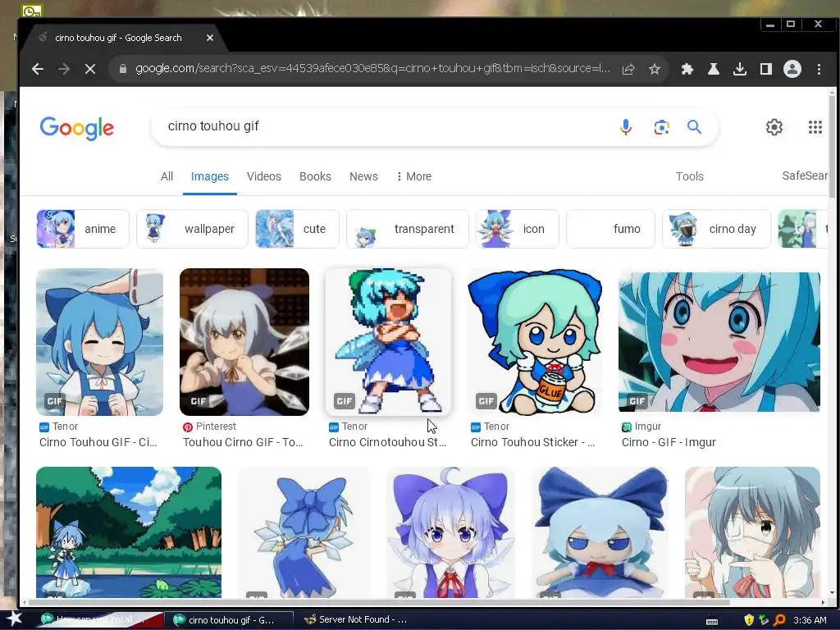
Task: Open the Tools filter options
Action: pos(689,176)
